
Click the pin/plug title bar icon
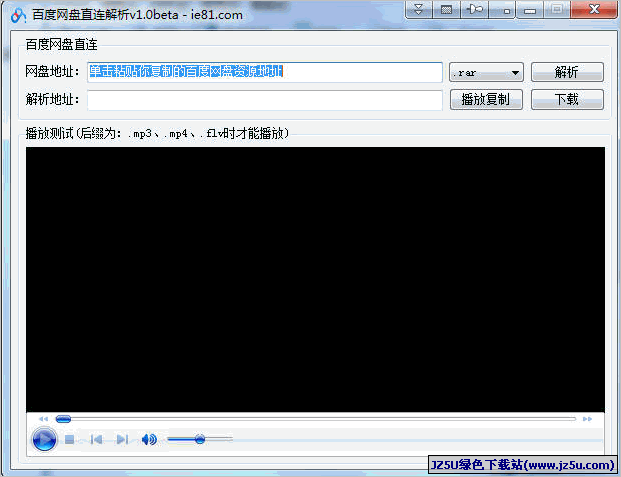474,9
